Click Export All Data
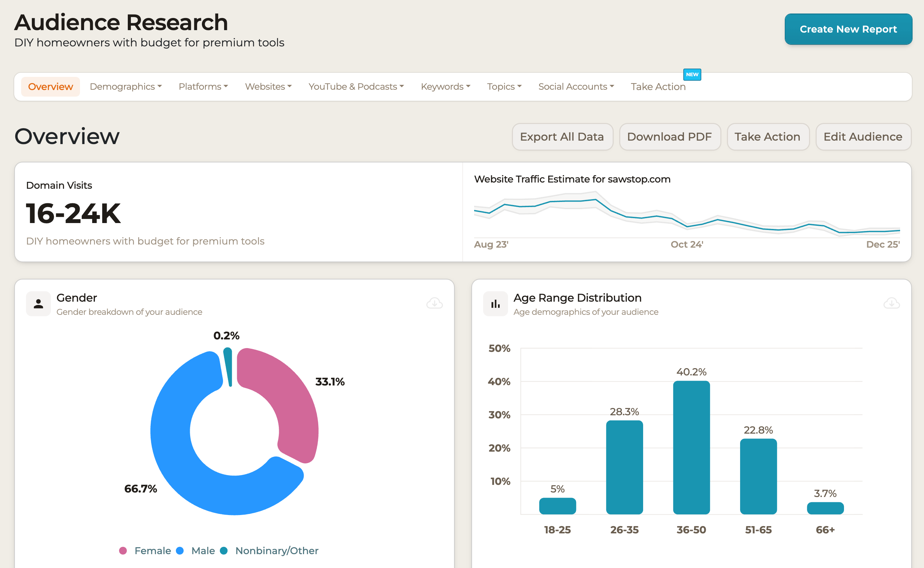 tap(562, 137)
